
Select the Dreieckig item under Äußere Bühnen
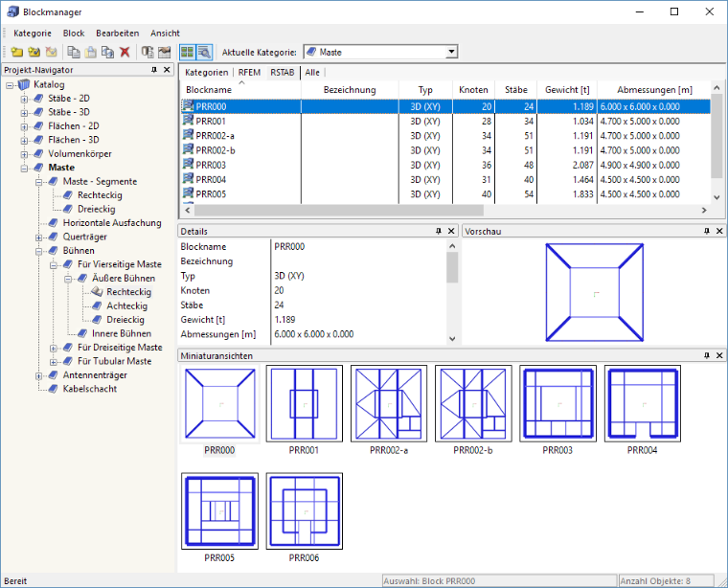[125, 320]
